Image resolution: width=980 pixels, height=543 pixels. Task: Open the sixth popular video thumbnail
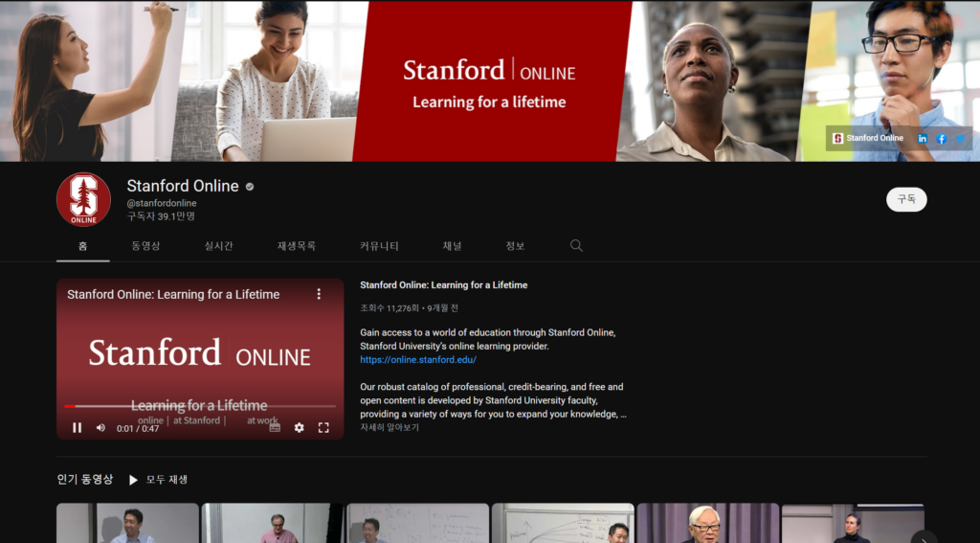coord(853,523)
